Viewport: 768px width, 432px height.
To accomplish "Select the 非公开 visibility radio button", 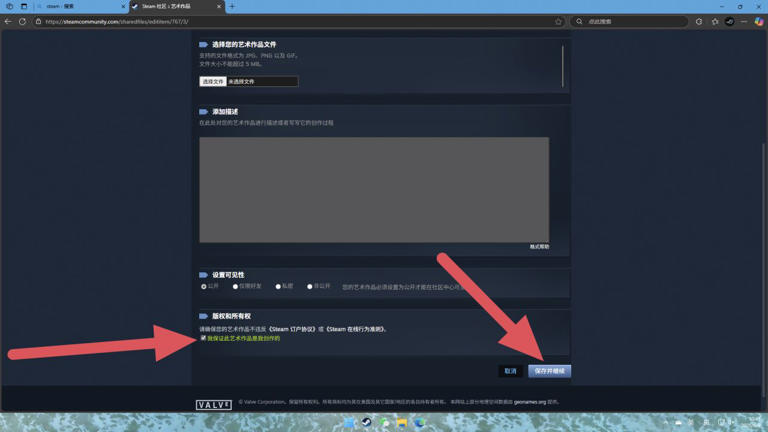I will pyautogui.click(x=310, y=287).
